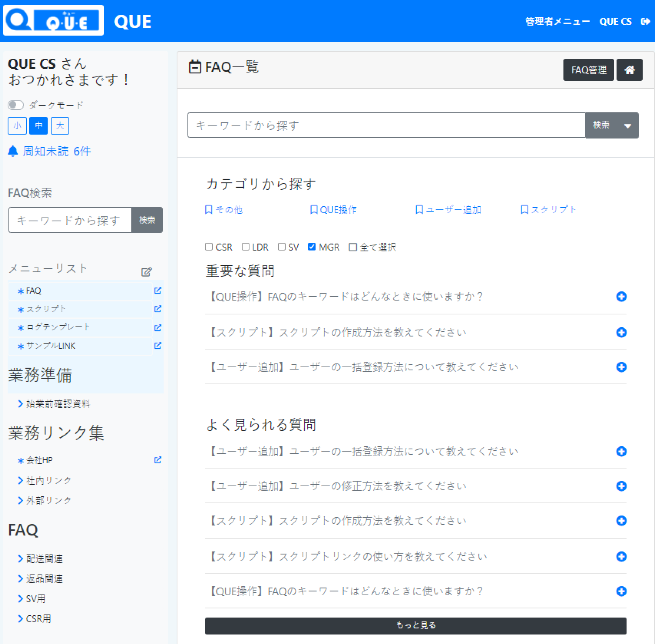655x644 pixels.
Task: Toggle the ダークモード switch
Action: click(x=16, y=105)
